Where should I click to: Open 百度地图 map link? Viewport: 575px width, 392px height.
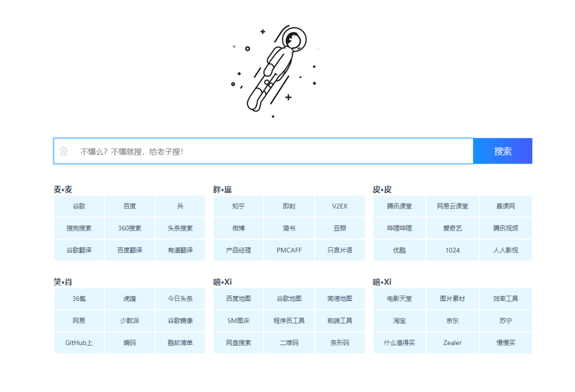(237, 299)
